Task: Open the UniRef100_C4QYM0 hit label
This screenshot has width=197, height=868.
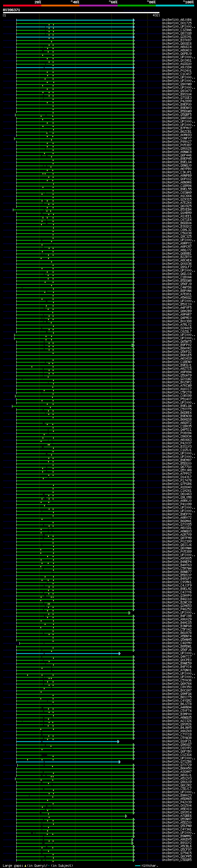Action: pos(177,643)
